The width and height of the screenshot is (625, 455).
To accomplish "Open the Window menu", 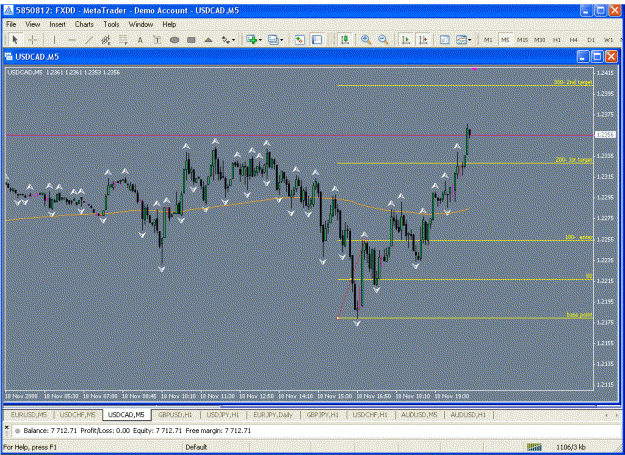I will 141,24.
